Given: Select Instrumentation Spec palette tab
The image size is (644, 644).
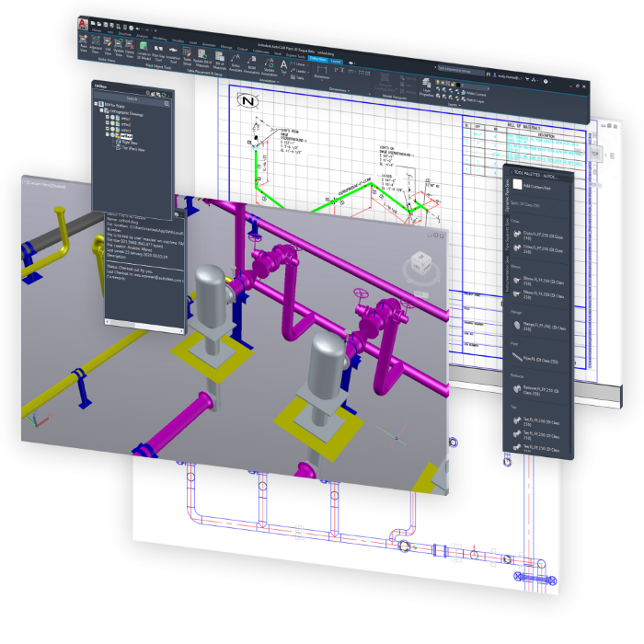Looking at the screenshot, I should tap(507, 275).
